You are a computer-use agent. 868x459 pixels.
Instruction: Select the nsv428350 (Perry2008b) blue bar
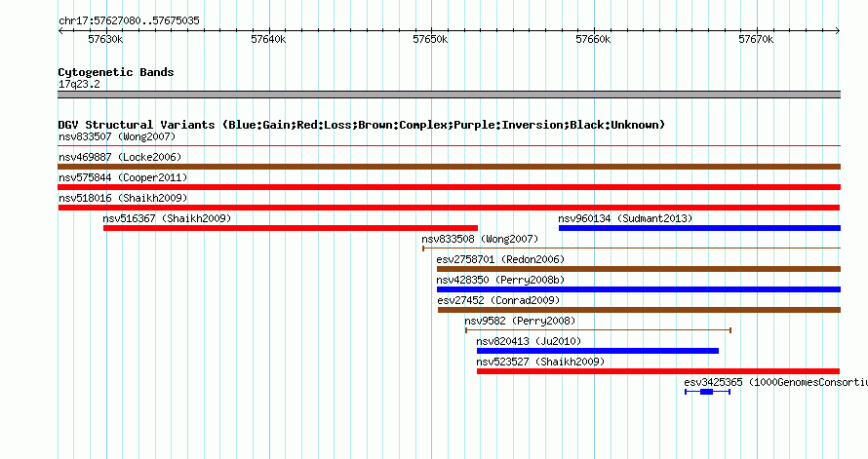(x=639, y=289)
